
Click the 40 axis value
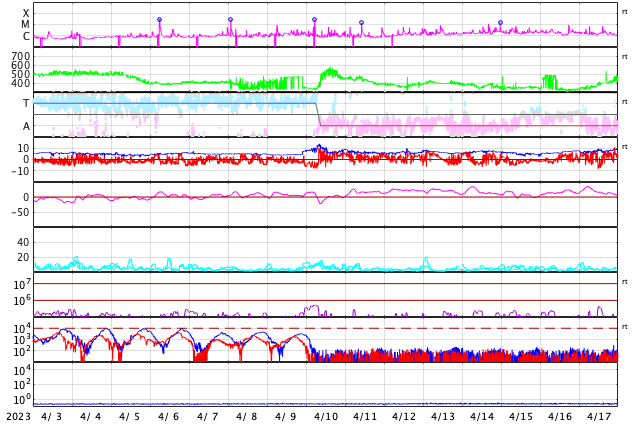click(23, 242)
